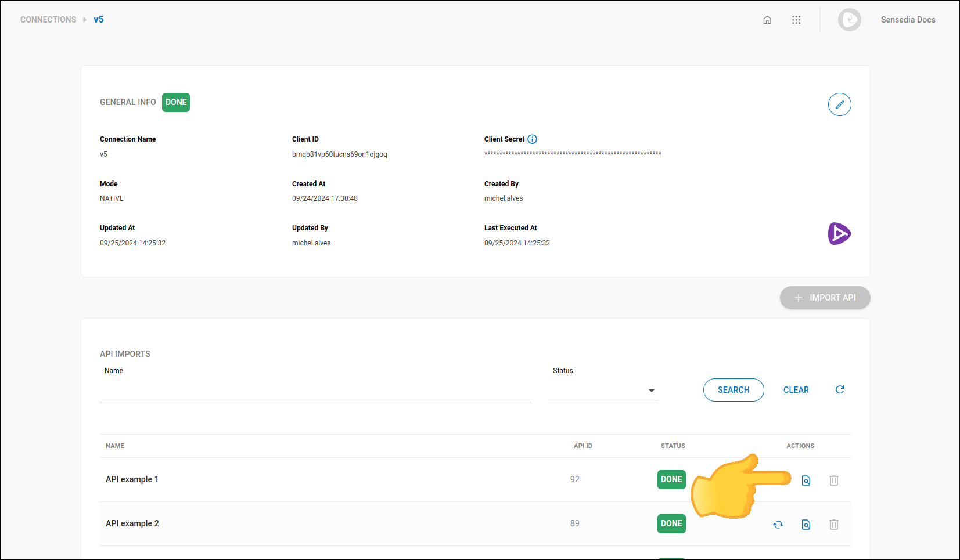This screenshot has height=560, width=960.
Task: Click the Sensedia Docs profile avatar
Action: [849, 19]
